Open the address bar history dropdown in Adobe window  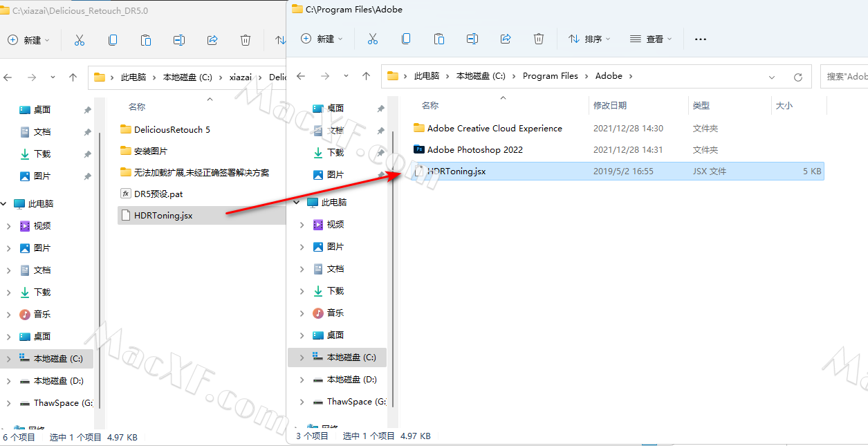pos(772,77)
